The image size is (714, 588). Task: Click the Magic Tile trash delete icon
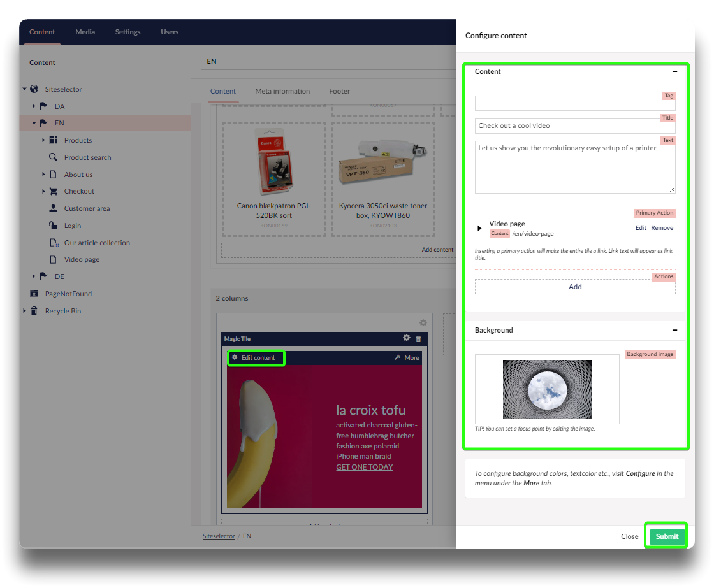pos(418,339)
